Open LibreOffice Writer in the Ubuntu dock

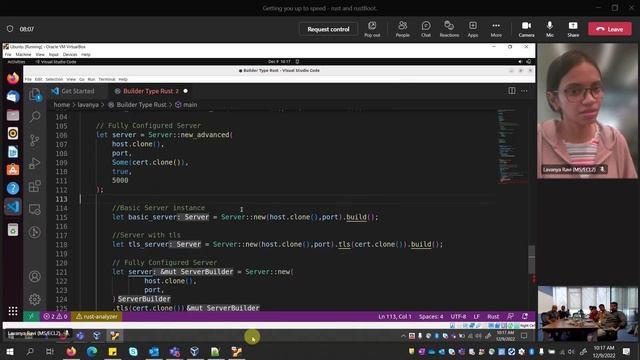click(13, 152)
